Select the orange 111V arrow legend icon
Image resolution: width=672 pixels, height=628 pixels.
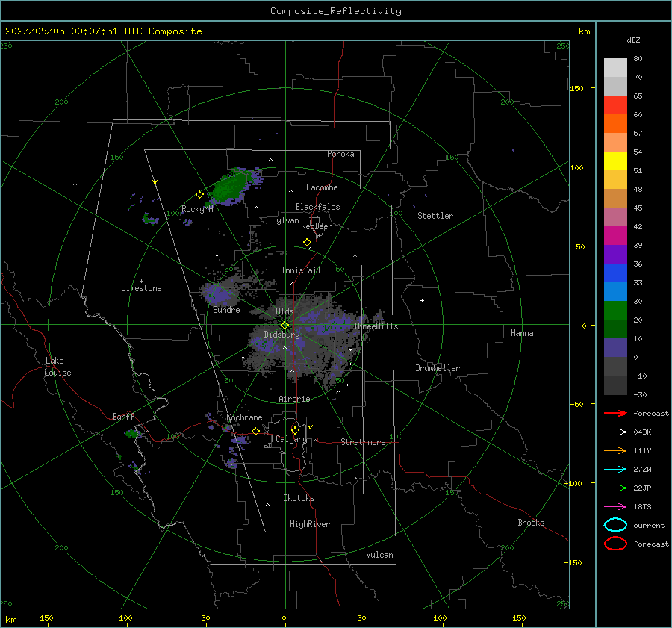point(615,450)
